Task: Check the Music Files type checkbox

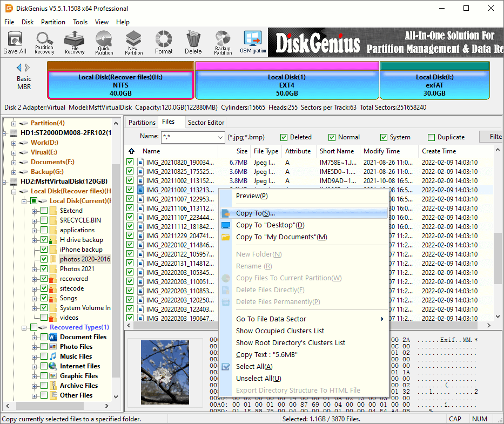Action: (44, 356)
